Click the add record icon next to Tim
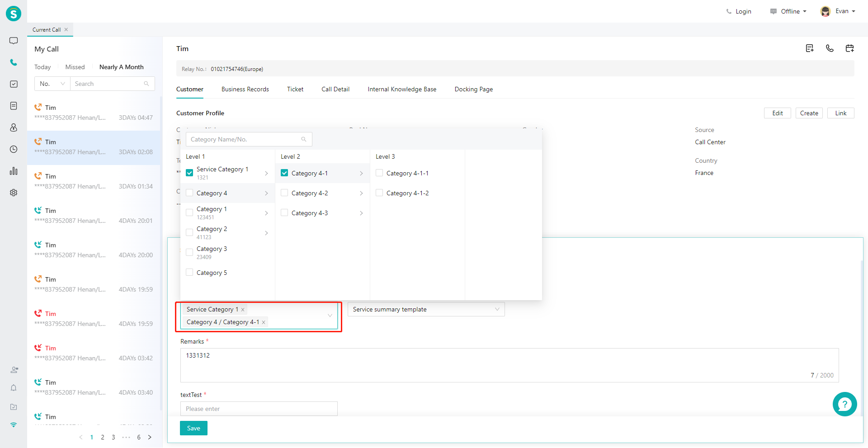Image resolution: width=868 pixels, height=448 pixels. click(810, 48)
